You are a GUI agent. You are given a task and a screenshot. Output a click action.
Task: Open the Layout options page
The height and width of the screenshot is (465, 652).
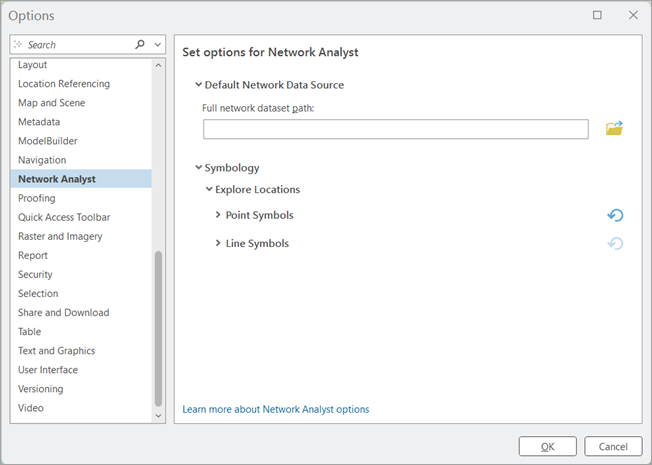[32, 64]
